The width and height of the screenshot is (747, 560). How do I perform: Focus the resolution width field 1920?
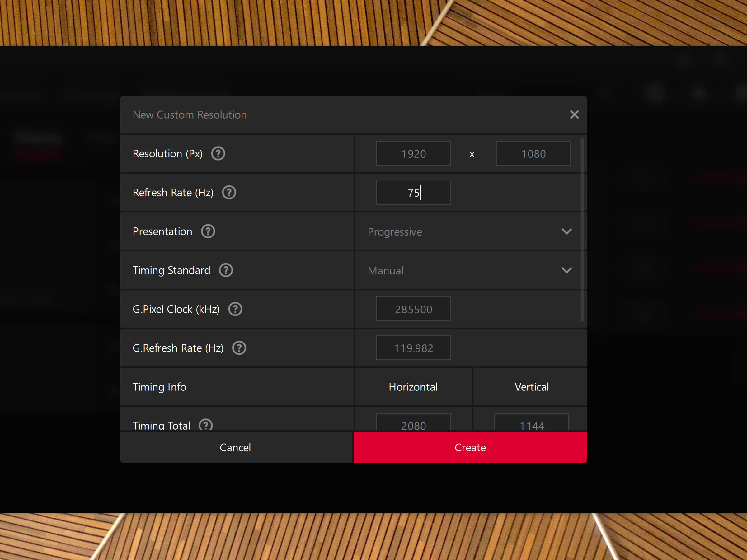pos(413,154)
